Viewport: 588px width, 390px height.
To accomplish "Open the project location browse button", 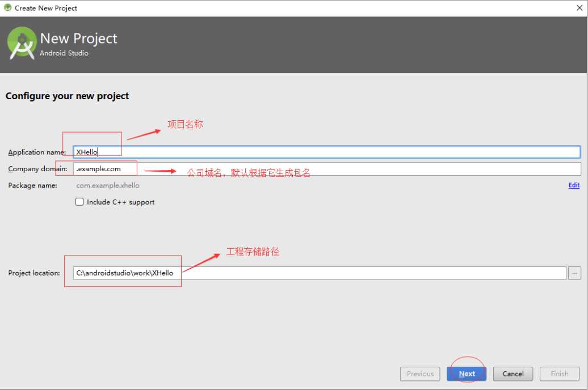I will pos(574,273).
